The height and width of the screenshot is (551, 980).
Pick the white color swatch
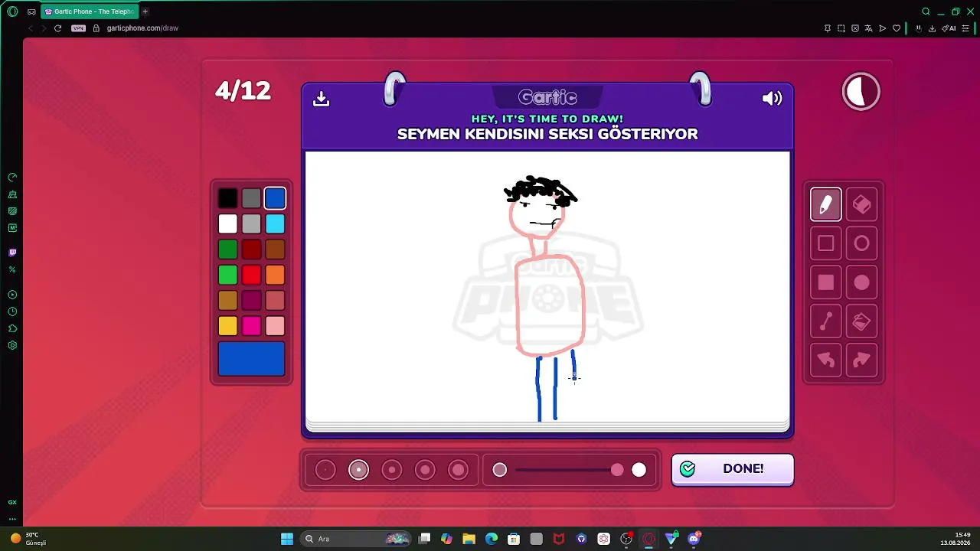point(227,223)
